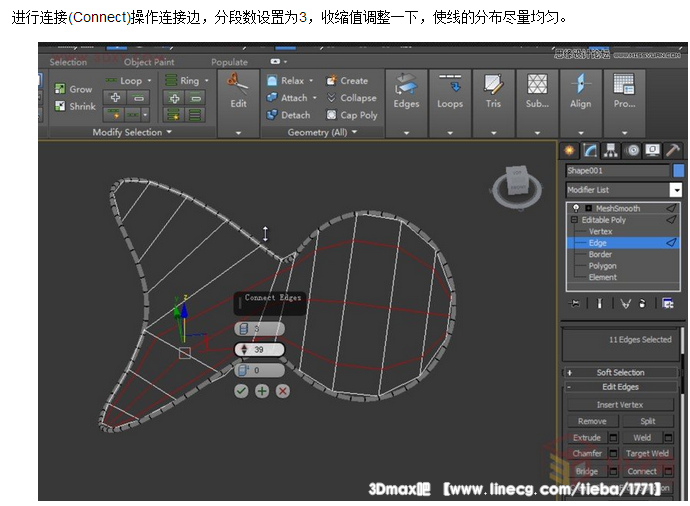Image resolution: width=690 pixels, height=506 pixels.
Task: Click the Grow selection icon
Action: [60, 89]
